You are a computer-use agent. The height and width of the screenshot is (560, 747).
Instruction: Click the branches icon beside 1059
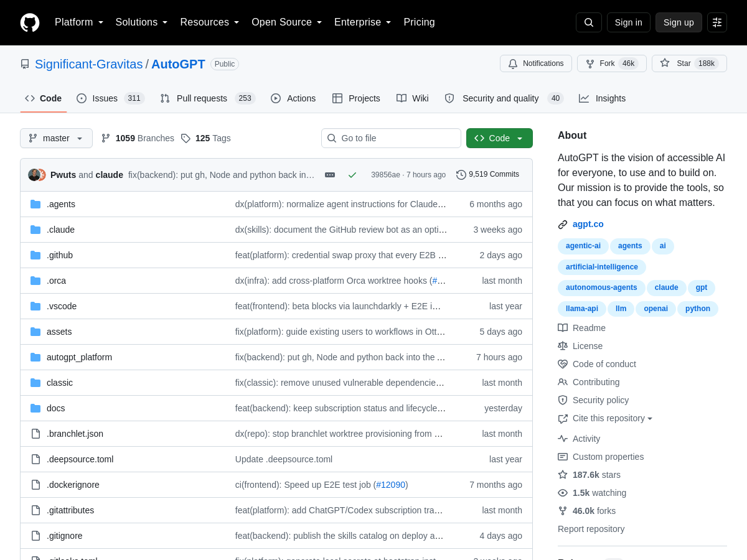coord(106,138)
